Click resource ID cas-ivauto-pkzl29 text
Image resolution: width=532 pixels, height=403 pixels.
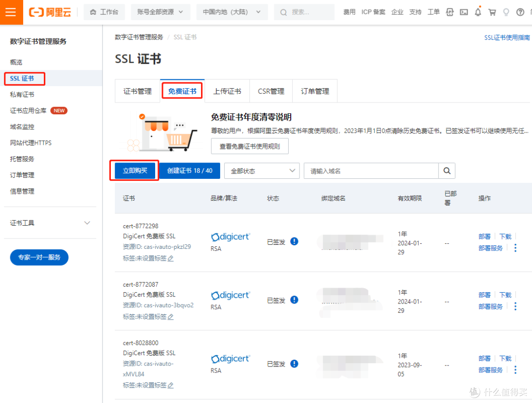[x=167, y=247]
